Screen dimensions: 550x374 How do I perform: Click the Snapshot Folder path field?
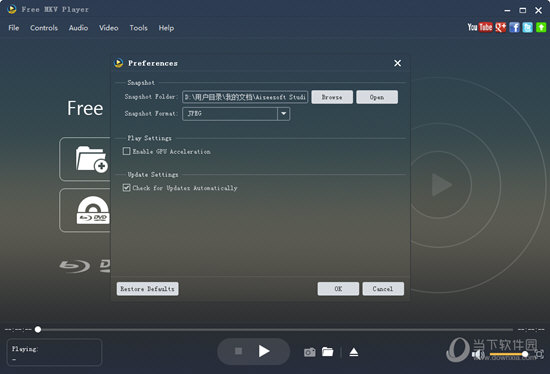click(245, 97)
